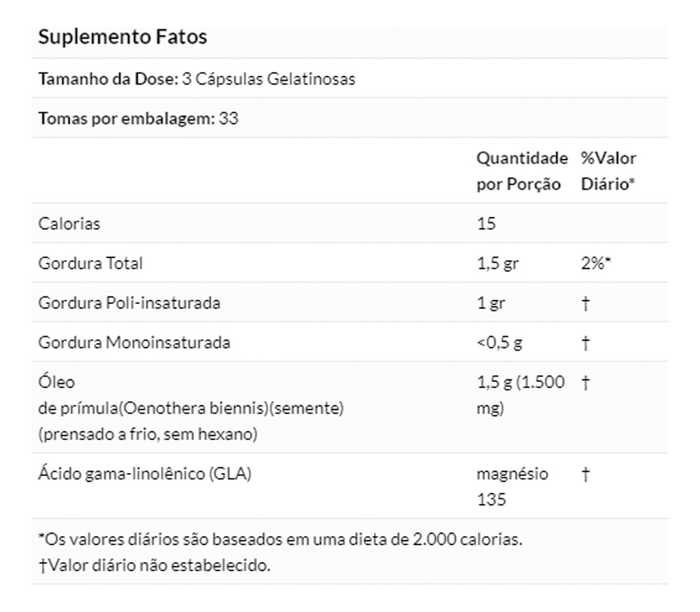The image size is (700, 612).
Task: Select the Tamanho da Dose row text
Action: (x=197, y=79)
